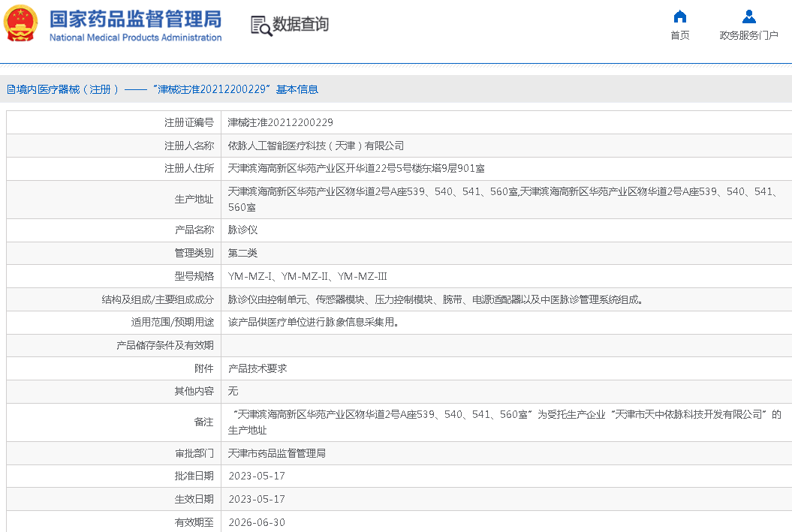Click approving department 天津市药品监督管理局
Image resolution: width=792 pixels, height=532 pixels.
point(277,454)
